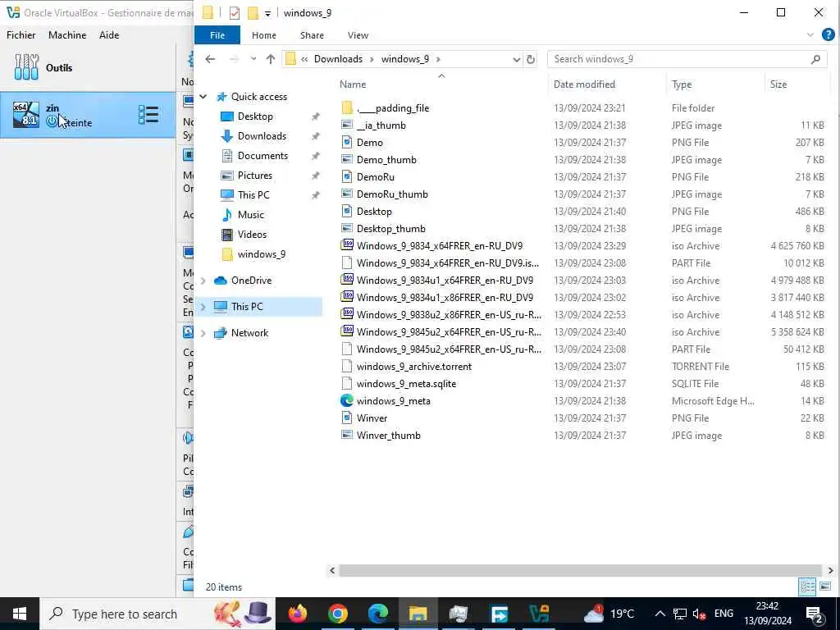Screen dimensions: 840x630
Task: Click the muted volume tray icon
Action: pos(699,614)
